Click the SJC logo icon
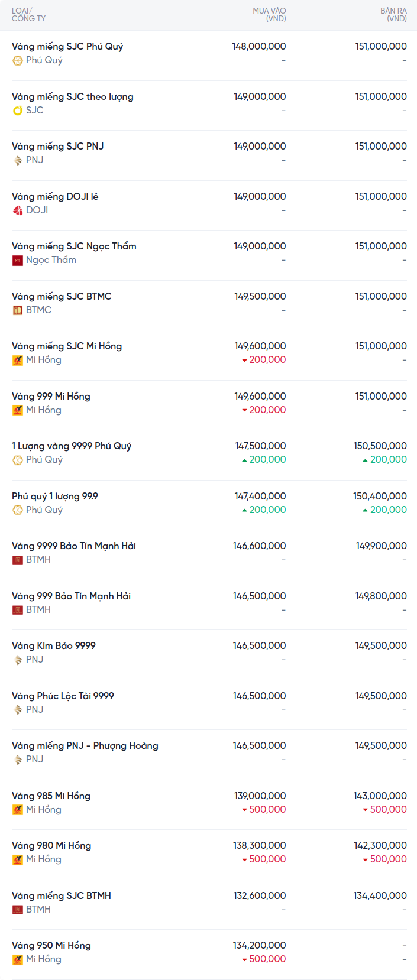The image size is (417, 980). (18, 111)
